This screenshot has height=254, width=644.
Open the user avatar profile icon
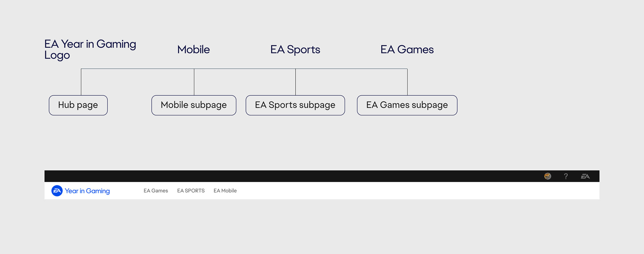(548, 176)
